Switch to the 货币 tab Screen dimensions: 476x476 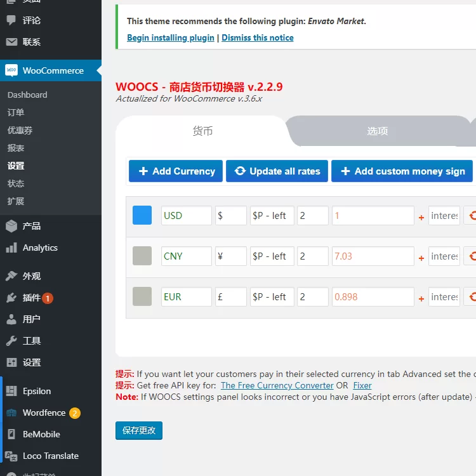202,131
